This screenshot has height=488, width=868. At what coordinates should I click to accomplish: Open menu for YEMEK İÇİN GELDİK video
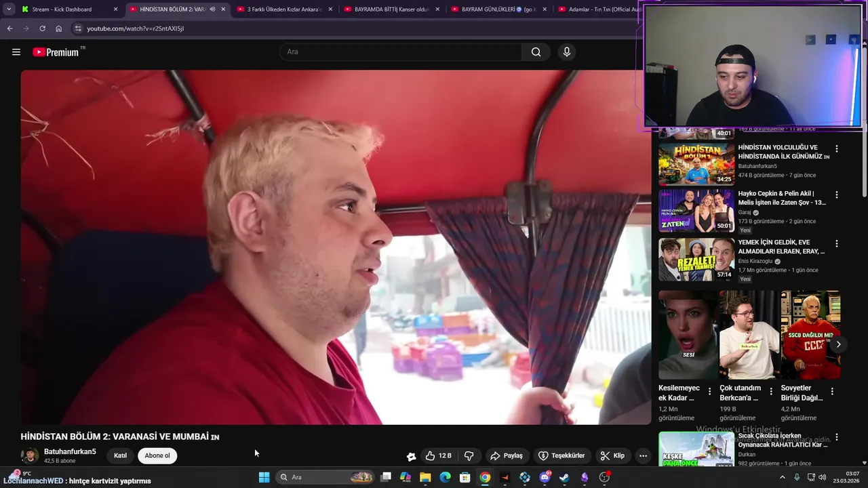(836, 243)
